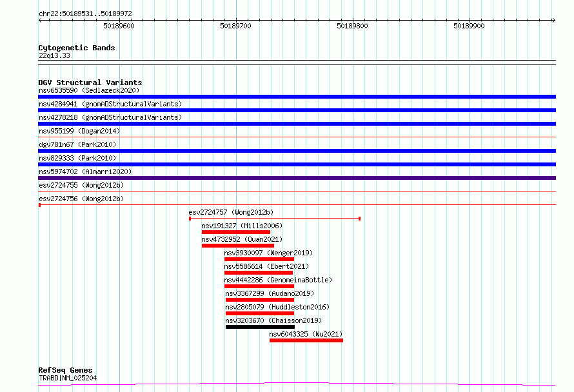The width and height of the screenshot is (574, 392).
Task: Select the nsv4732952 red variant bar
Action: coord(238,246)
